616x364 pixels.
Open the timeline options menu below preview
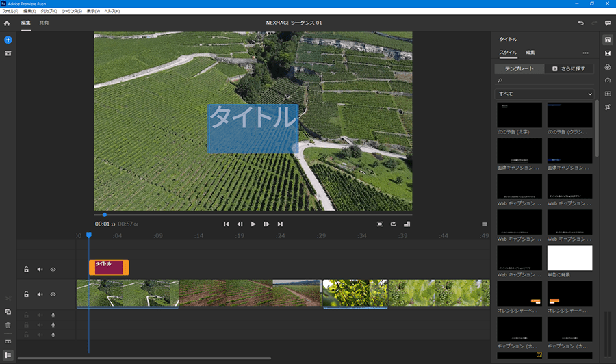click(x=485, y=224)
